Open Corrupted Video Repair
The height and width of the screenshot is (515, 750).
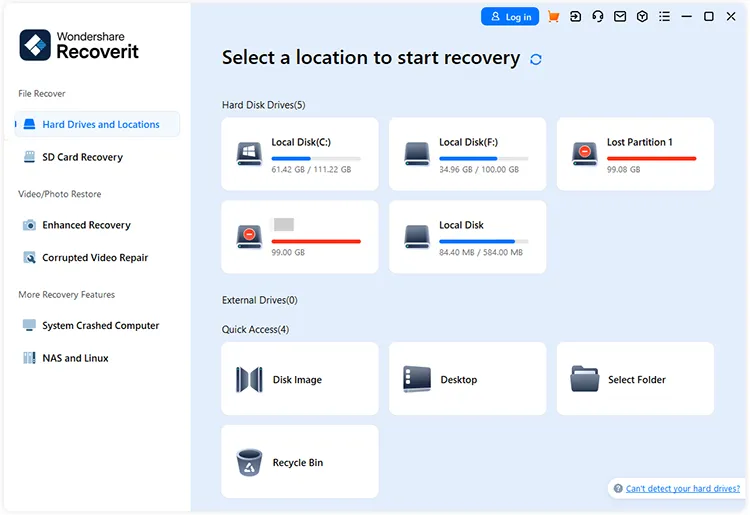97,257
